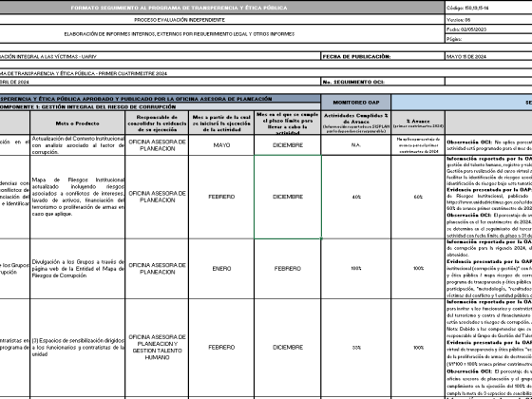Click the 'PROCESO EVALUACIÓN INDEPENDIENTE' cell
The image size is (532, 399).
point(222,20)
